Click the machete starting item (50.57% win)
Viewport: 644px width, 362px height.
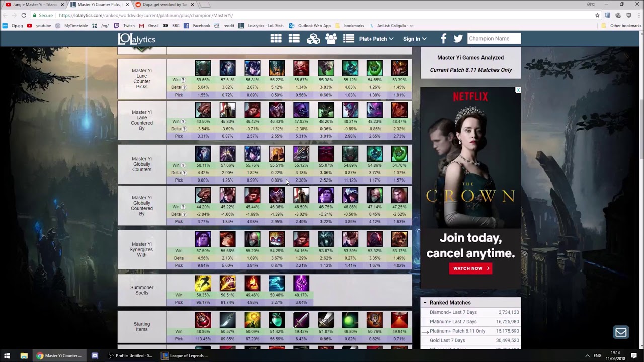point(227,320)
